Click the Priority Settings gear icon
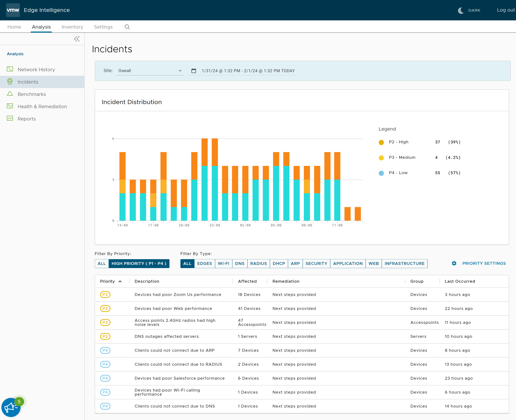The image size is (516, 420). (x=454, y=263)
